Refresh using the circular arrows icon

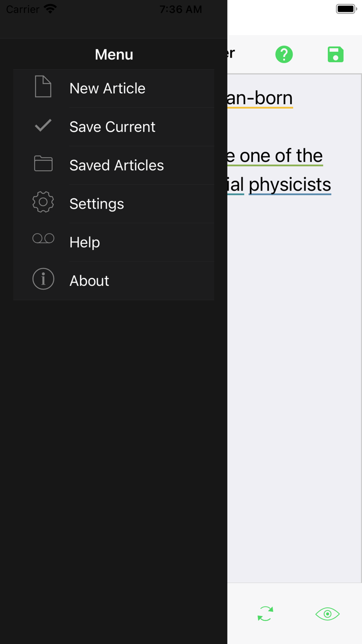[x=265, y=613]
